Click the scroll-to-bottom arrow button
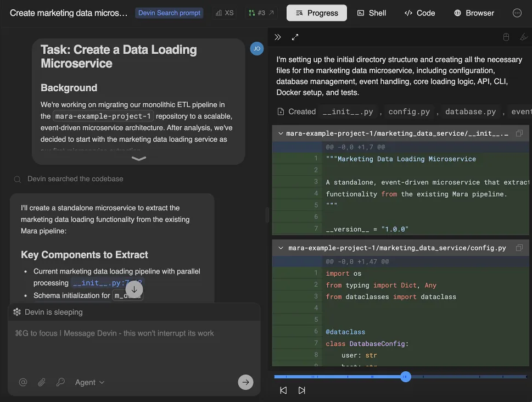The height and width of the screenshot is (402, 532). (135, 289)
